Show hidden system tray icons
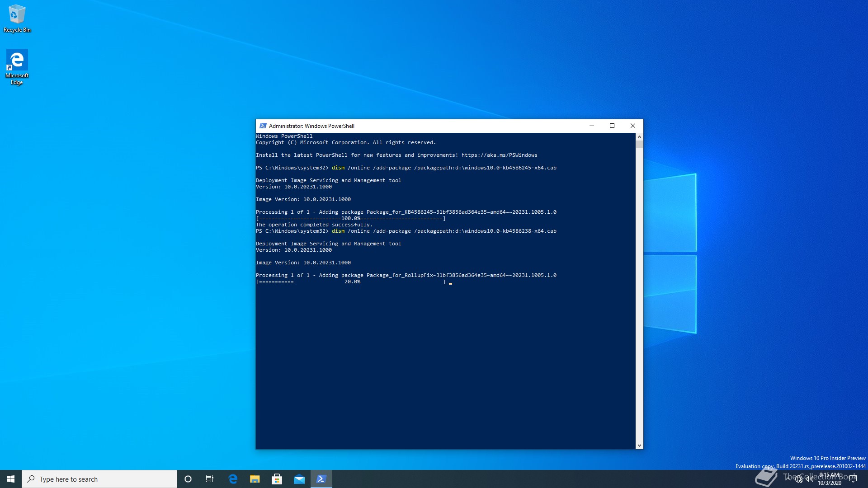This screenshot has height=488, width=868. click(x=788, y=479)
